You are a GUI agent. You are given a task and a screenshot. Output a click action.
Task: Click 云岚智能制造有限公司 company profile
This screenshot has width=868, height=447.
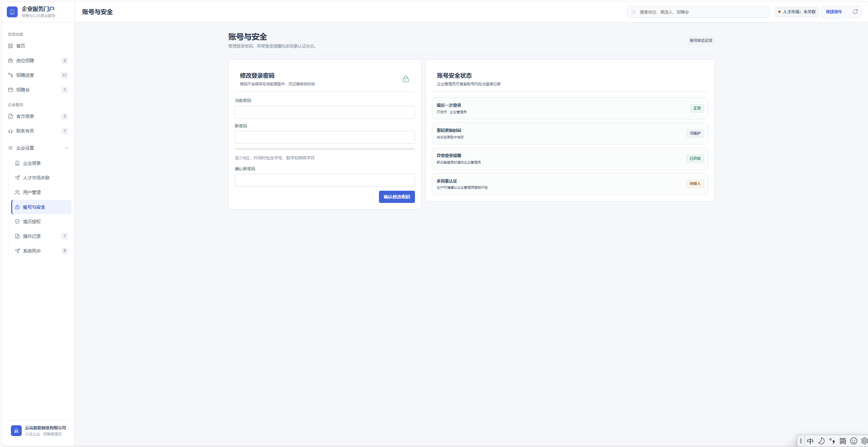(x=38, y=431)
